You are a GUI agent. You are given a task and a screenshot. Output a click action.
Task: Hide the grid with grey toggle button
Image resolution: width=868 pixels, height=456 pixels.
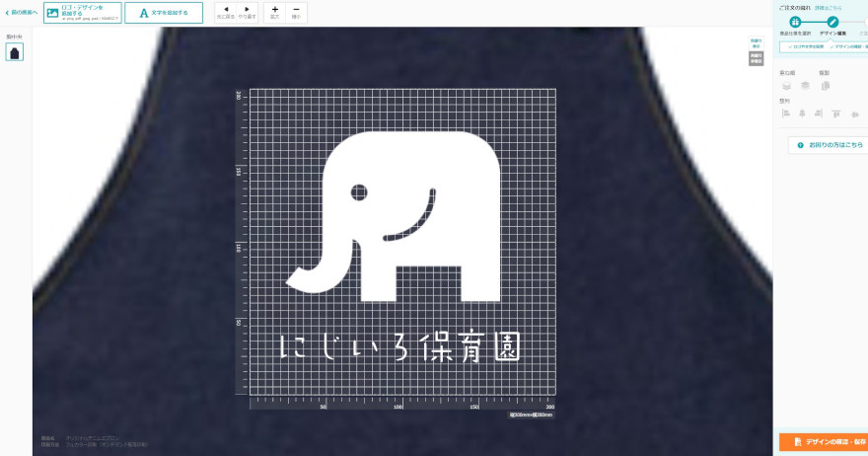(756, 58)
